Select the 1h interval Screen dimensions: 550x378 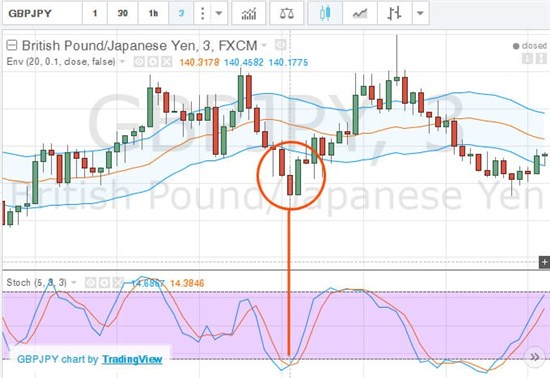tap(153, 13)
